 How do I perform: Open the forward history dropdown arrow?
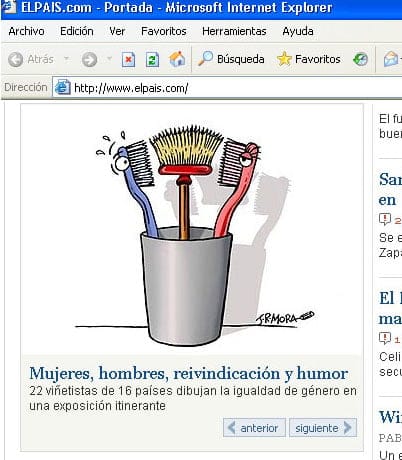tap(109, 59)
